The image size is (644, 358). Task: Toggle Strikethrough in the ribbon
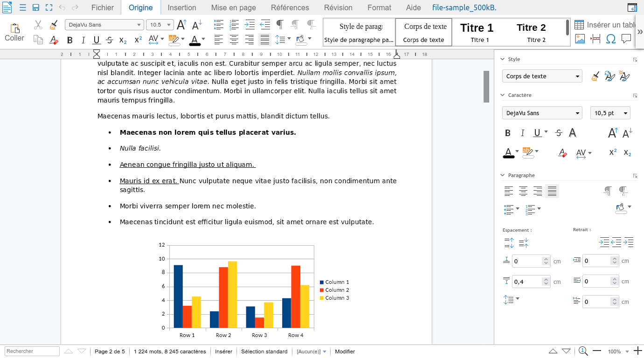click(x=110, y=40)
